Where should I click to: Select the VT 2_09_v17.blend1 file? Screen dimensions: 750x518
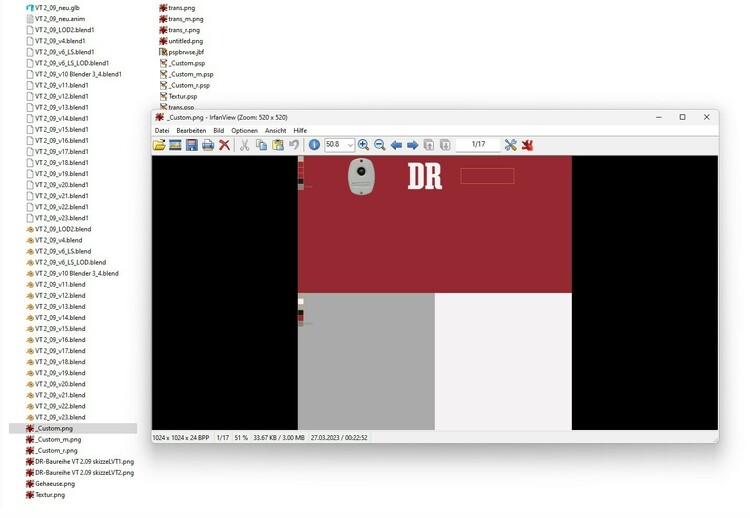click(x=61, y=152)
